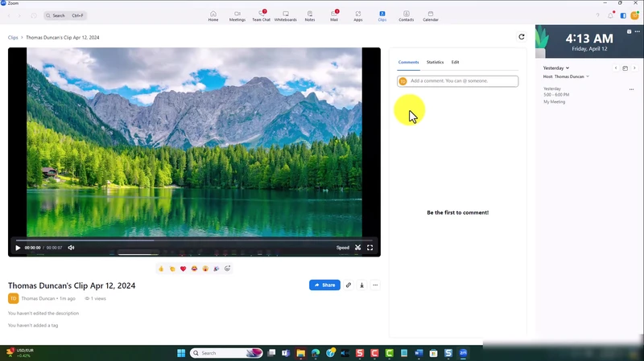Play the clip video
The width and height of the screenshot is (644, 361).
click(18, 248)
